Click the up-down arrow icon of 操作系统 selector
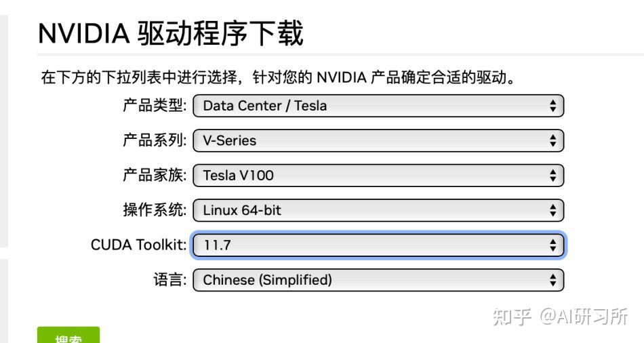Viewport: 644px width, 343px height. click(553, 210)
